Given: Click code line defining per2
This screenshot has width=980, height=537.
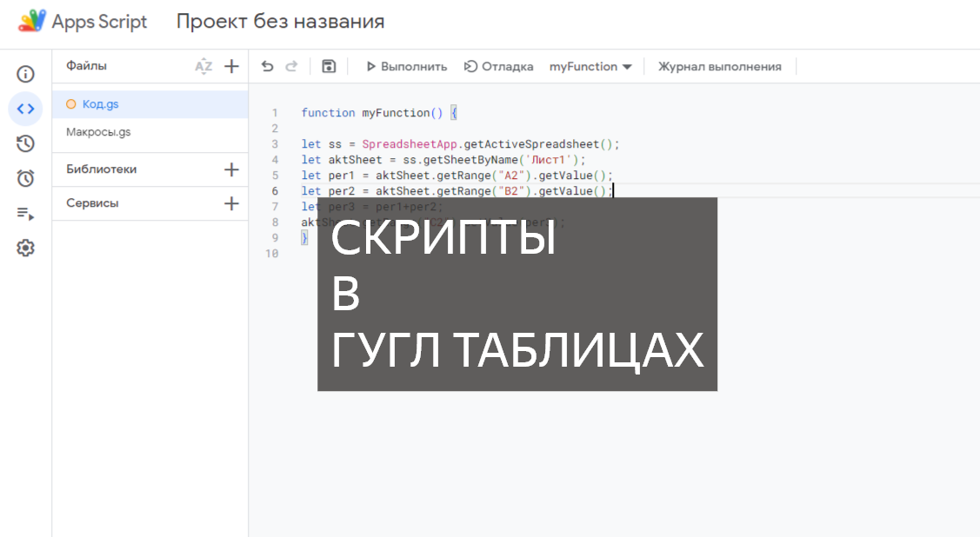Looking at the screenshot, I should pyautogui.click(x=457, y=191).
